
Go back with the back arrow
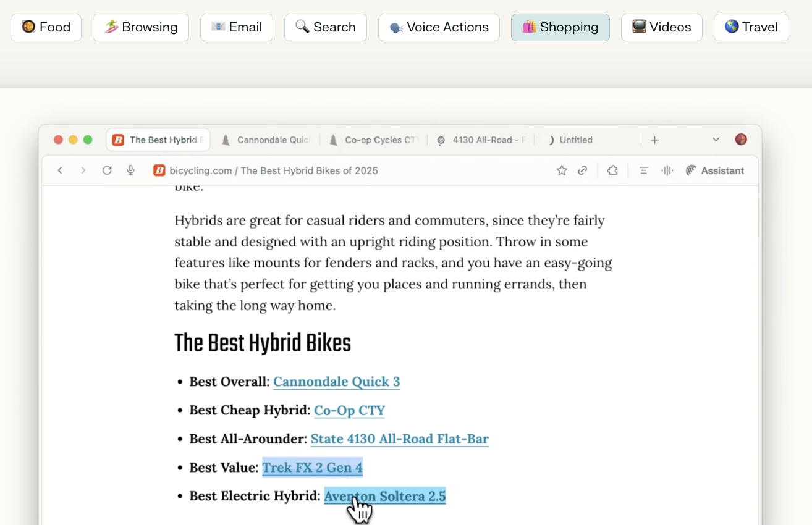pyautogui.click(x=60, y=170)
